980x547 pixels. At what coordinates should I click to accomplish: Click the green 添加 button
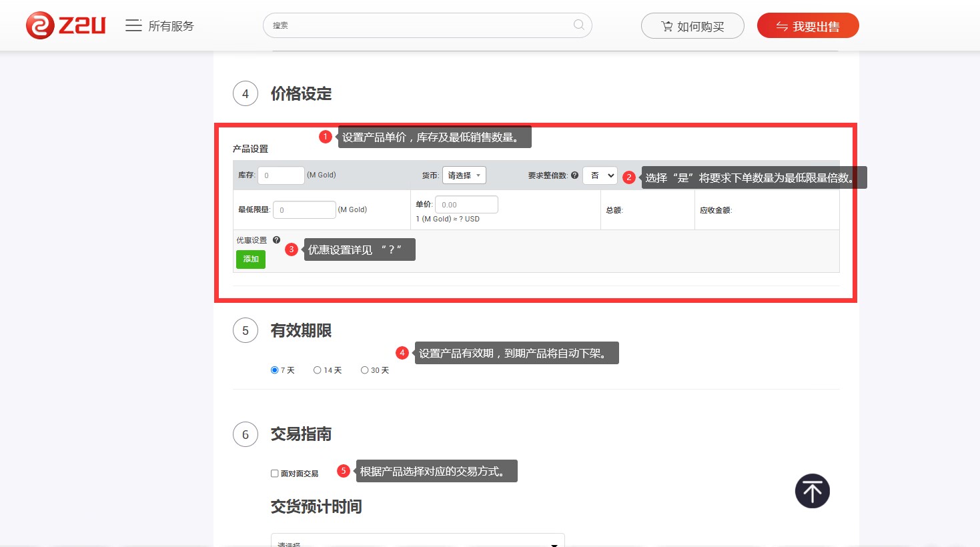(251, 259)
